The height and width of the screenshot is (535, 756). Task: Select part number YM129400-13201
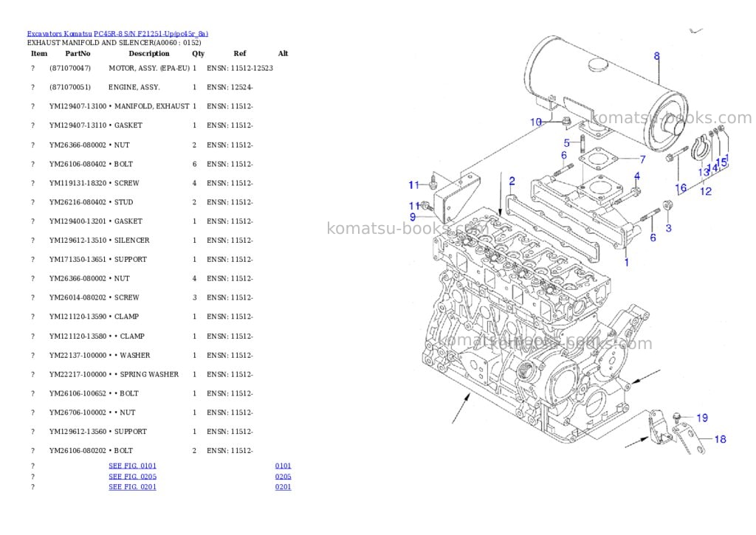(x=78, y=221)
